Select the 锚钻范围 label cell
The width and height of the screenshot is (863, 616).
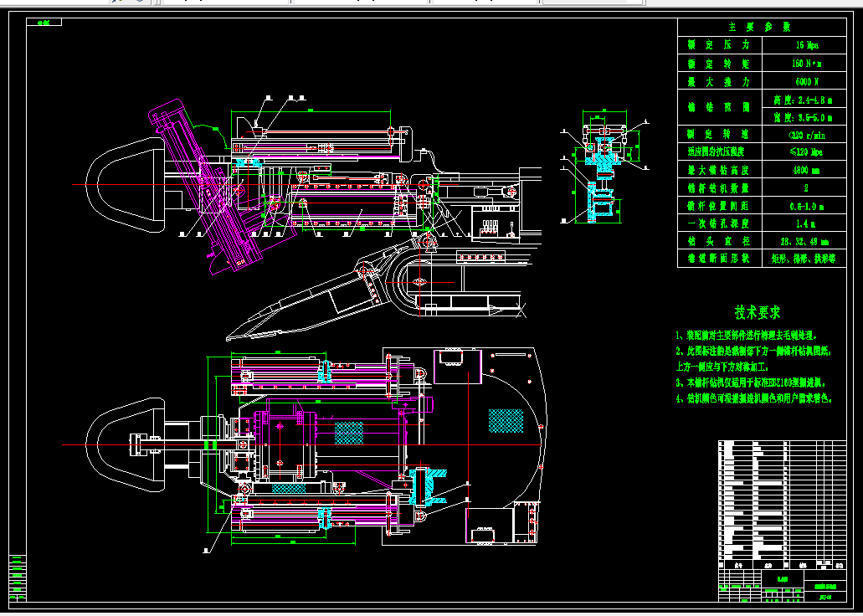719,108
